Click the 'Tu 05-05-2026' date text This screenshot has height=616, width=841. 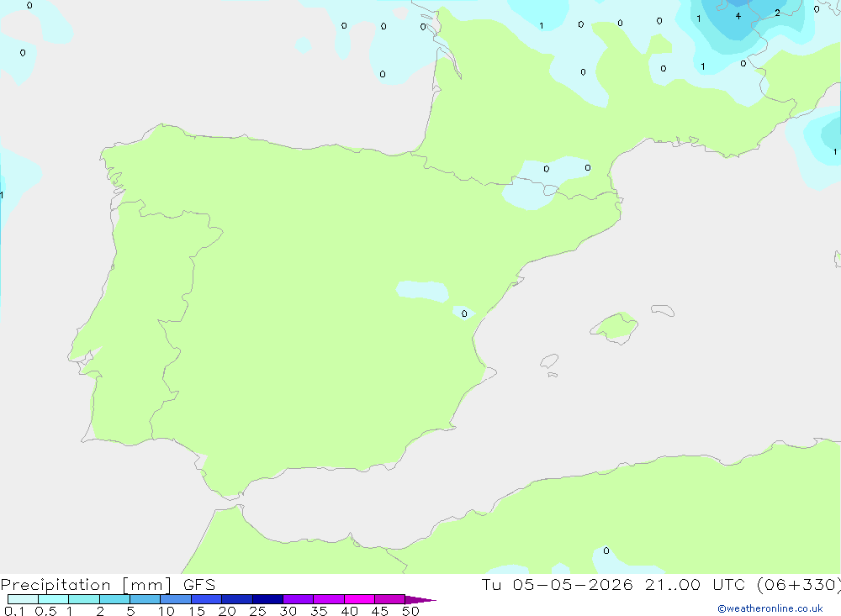(558, 585)
